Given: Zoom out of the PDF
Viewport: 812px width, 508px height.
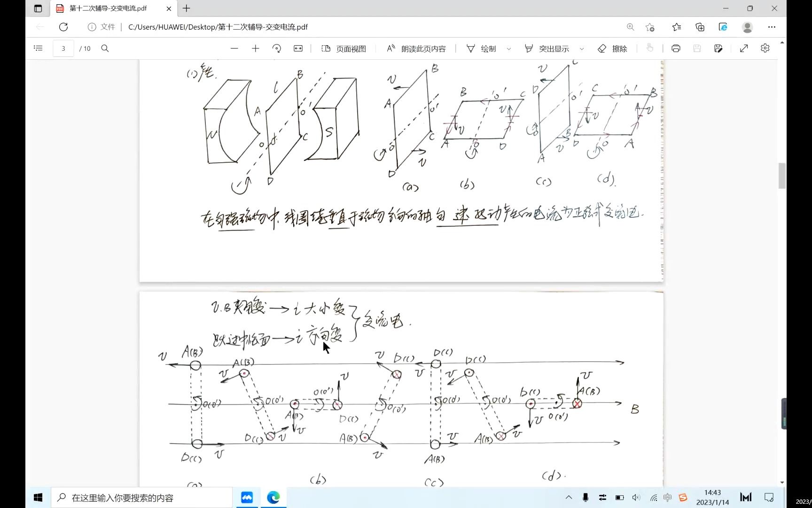Looking at the screenshot, I should point(234,48).
